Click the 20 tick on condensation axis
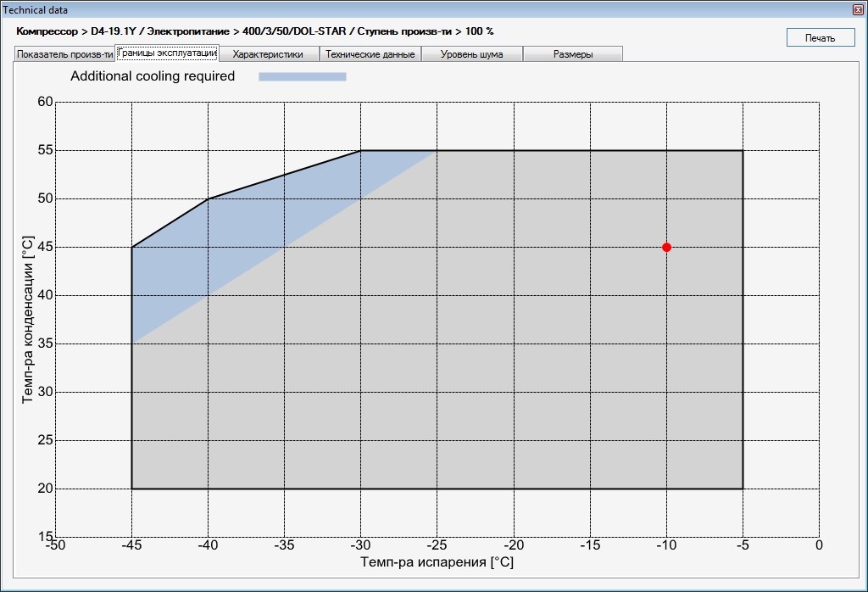The image size is (868, 592). coord(46,489)
